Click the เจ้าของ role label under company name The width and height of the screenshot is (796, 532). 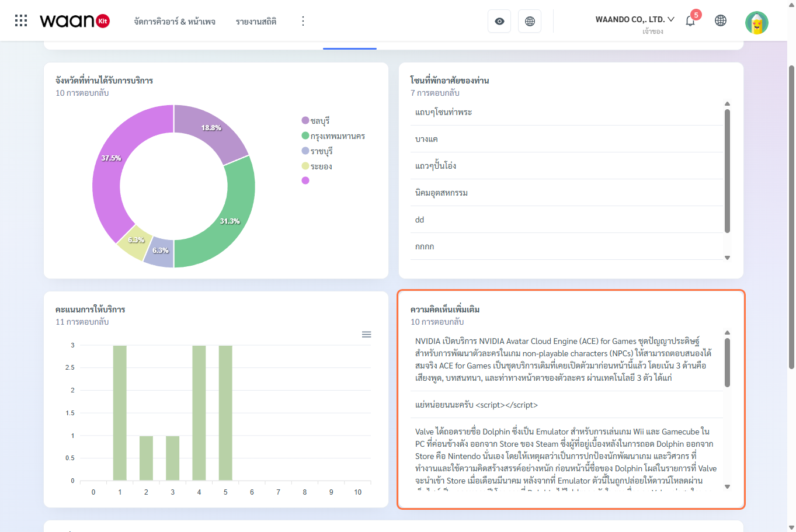(653, 32)
